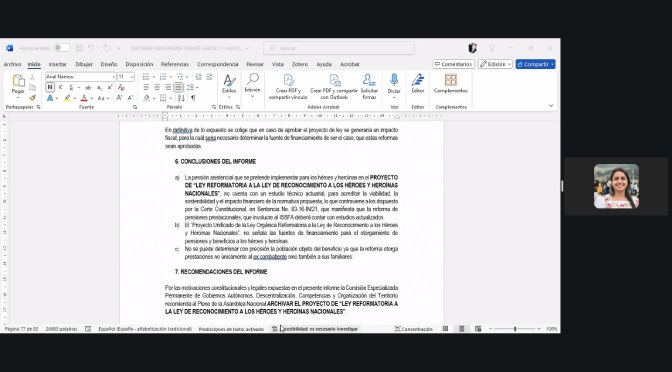Click the Sort A-Z icon
Screen dimensions: 672x372
tap(181, 98)
